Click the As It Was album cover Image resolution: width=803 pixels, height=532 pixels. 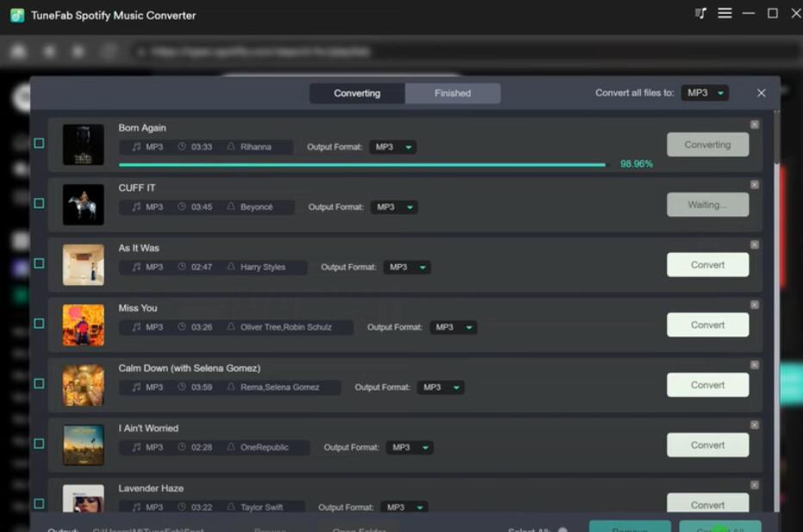tap(84, 265)
